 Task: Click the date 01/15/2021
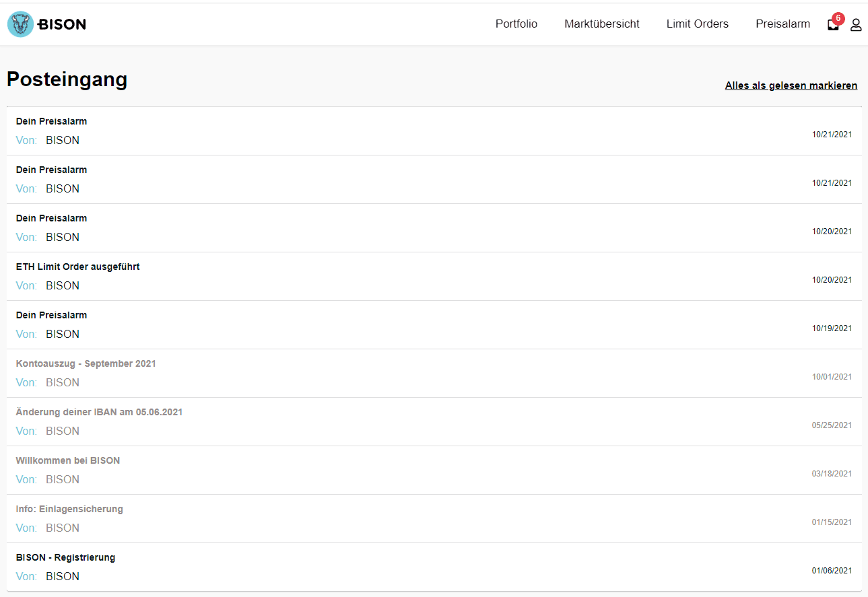832,522
